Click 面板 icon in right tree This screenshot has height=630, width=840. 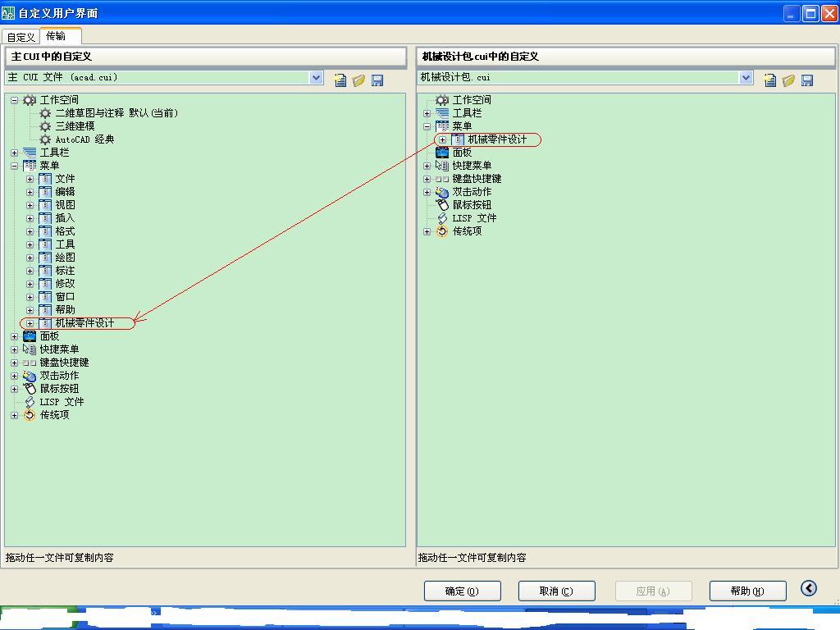coord(442,153)
